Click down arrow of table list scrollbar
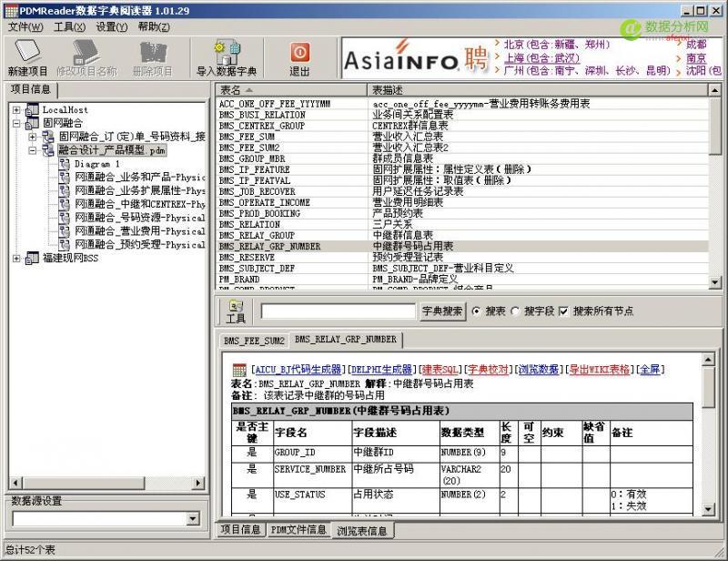This screenshot has height=561, width=728. pos(715,282)
